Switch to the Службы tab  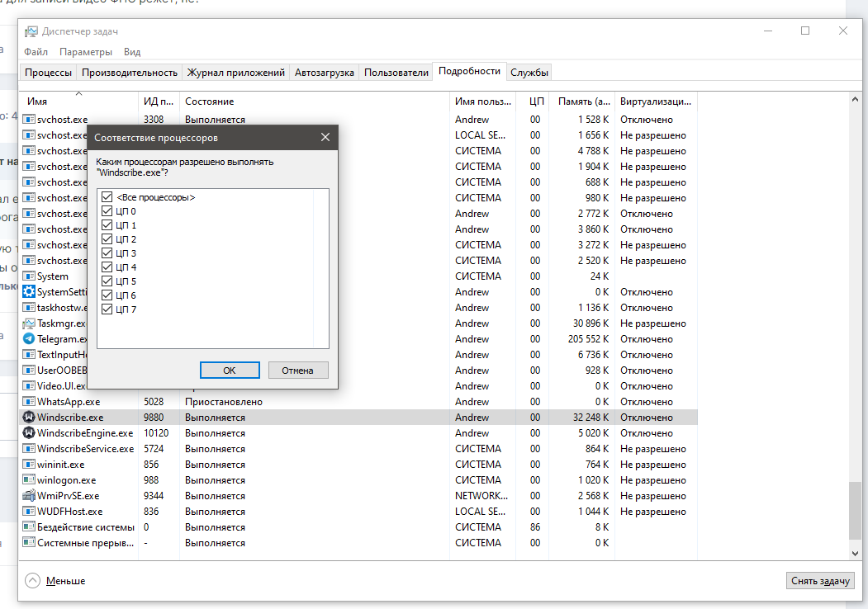coord(529,73)
